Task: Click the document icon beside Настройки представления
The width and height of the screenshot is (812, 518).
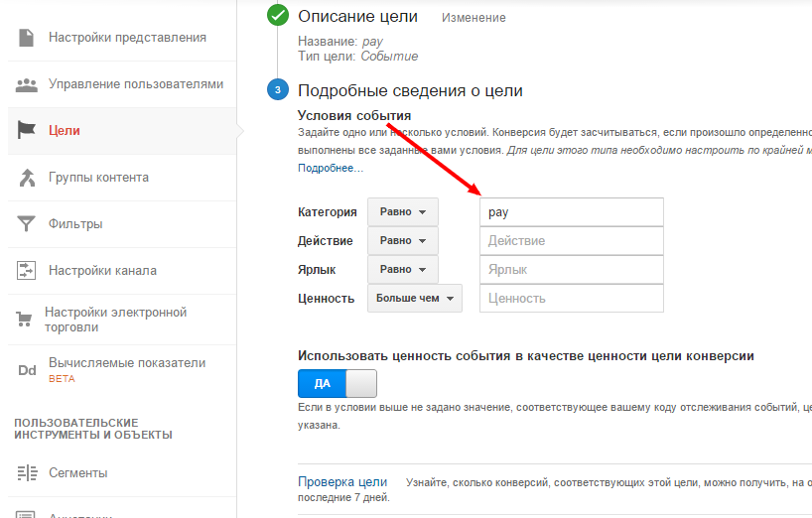Action: 27,38
